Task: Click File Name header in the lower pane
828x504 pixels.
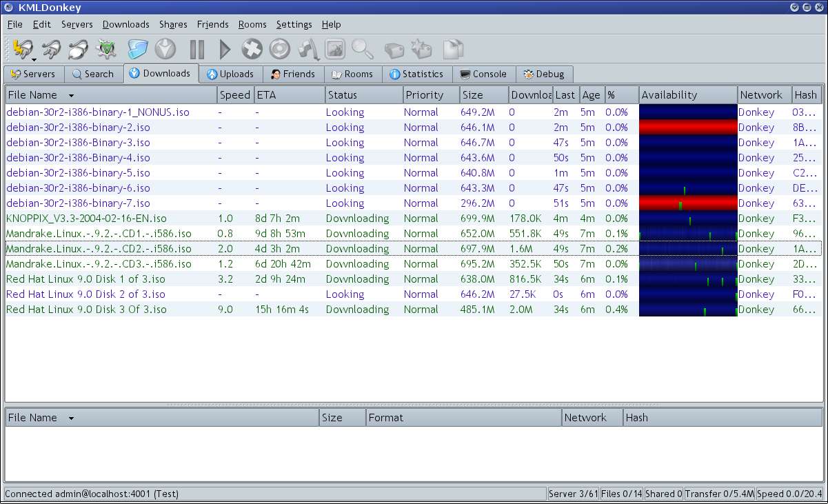Action: tap(163, 417)
